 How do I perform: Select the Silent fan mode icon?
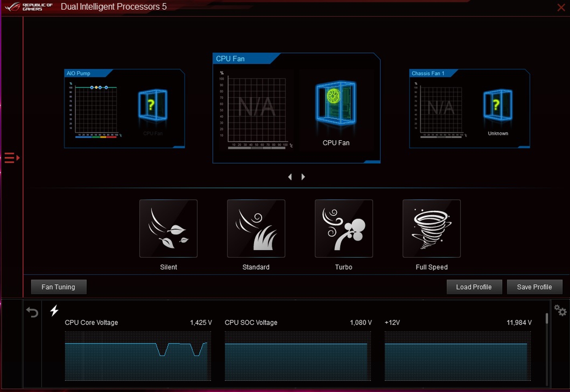click(x=168, y=228)
